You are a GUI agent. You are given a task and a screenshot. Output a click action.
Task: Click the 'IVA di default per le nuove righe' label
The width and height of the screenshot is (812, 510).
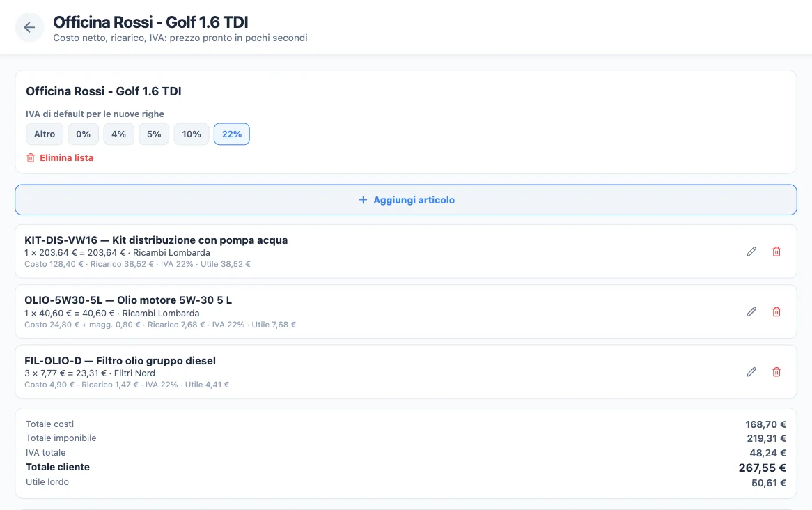point(95,114)
